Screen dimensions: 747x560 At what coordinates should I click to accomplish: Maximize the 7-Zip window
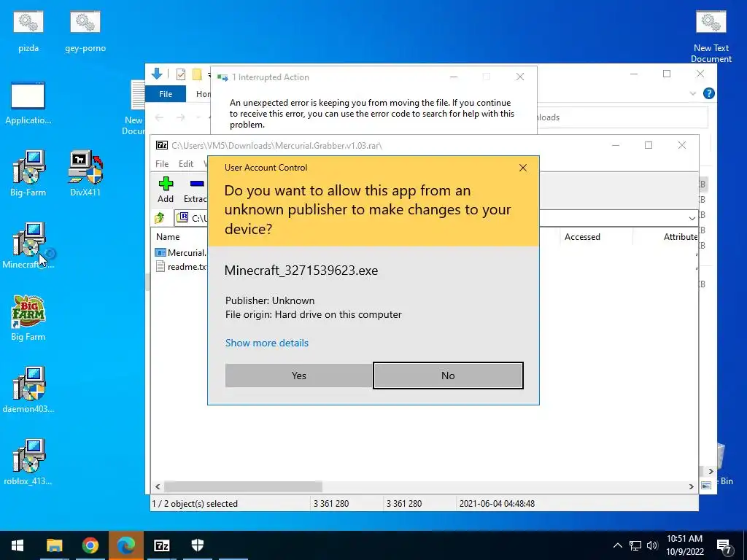[649, 145]
